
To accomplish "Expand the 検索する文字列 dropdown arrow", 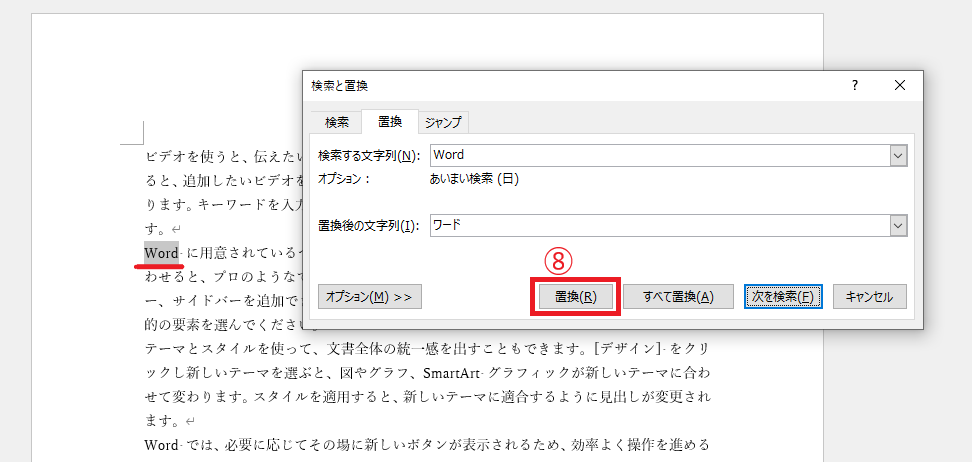I will point(897,156).
